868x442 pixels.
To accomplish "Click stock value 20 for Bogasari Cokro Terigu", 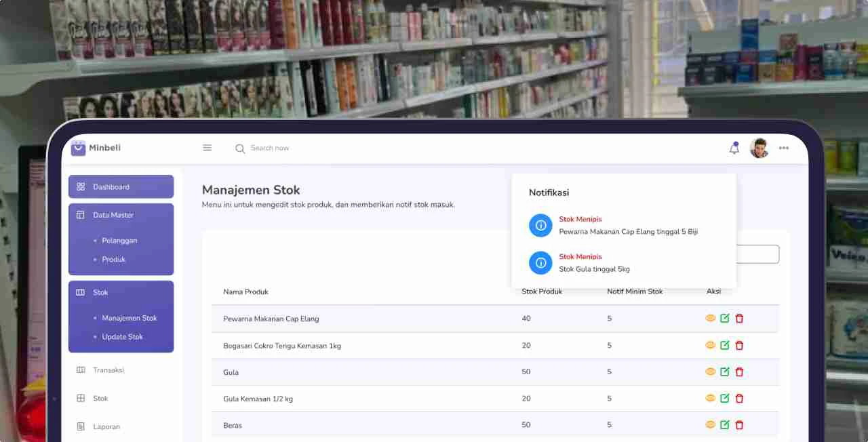I will [x=526, y=346].
